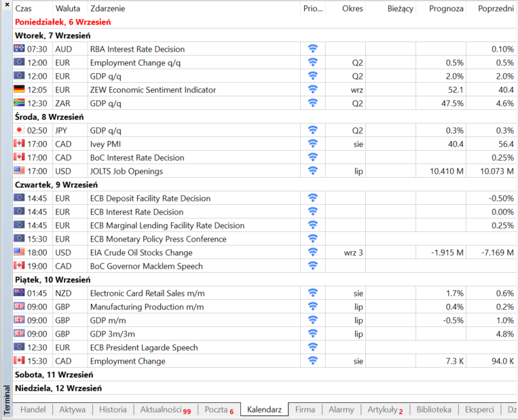
Task: Sort by the Poprzedni column header
Action: point(492,9)
